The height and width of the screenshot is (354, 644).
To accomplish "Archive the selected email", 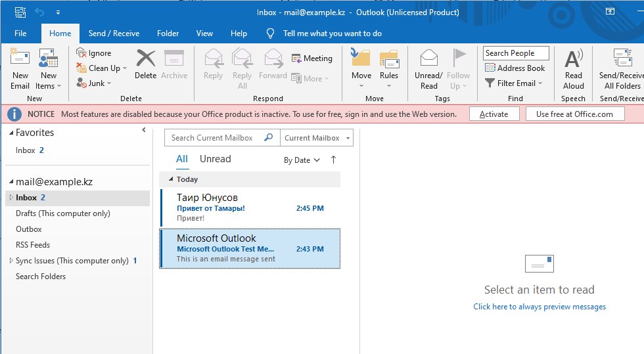I will pyautogui.click(x=174, y=64).
